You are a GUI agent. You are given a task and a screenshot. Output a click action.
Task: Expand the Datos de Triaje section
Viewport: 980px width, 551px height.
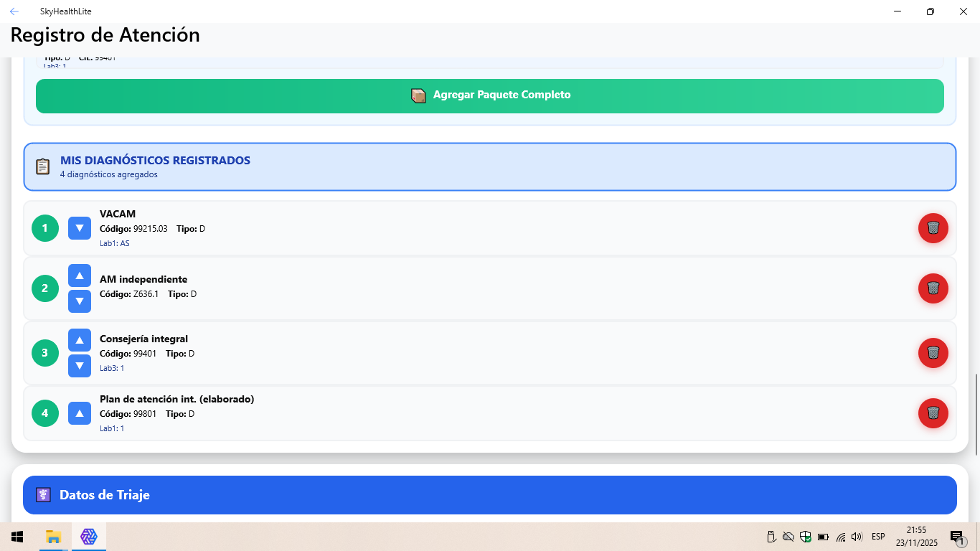[490, 495]
